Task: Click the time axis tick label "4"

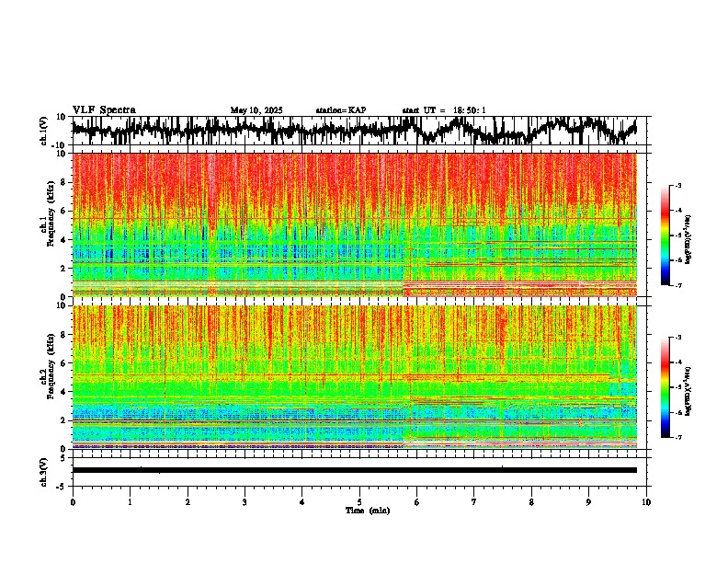Action: click(302, 502)
